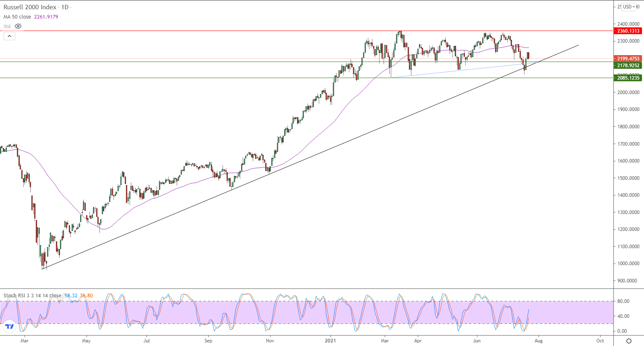Click the Nov label on time axis

[x=270, y=341]
